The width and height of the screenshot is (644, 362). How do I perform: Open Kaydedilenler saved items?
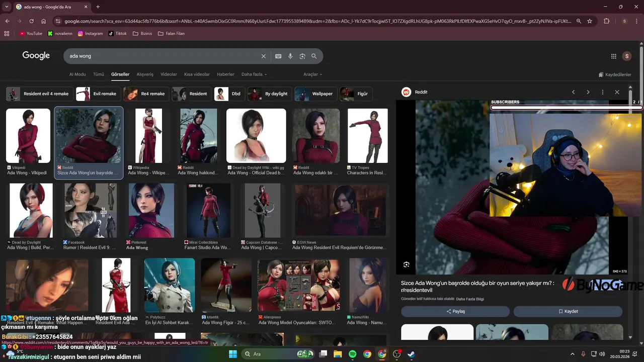(x=615, y=74)
